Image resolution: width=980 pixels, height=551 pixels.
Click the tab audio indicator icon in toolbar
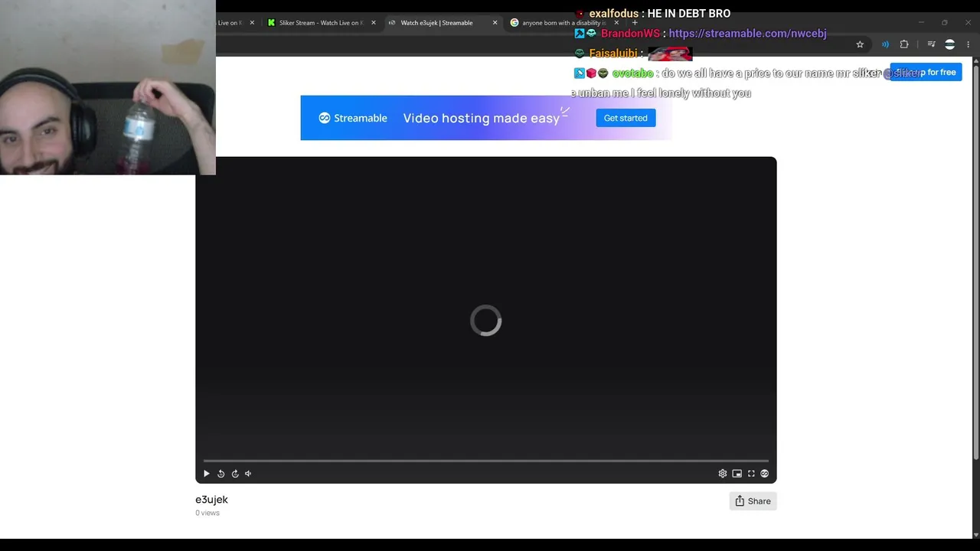[885, 44]
